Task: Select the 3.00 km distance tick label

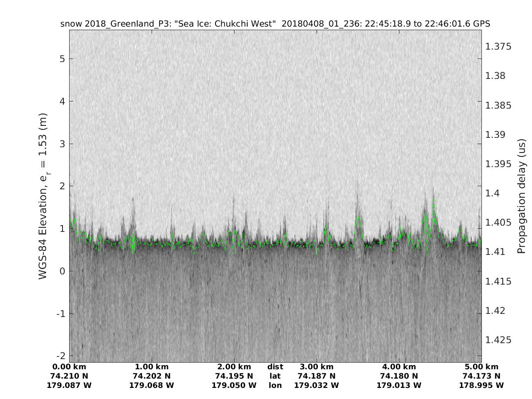Action: (317, 367)
